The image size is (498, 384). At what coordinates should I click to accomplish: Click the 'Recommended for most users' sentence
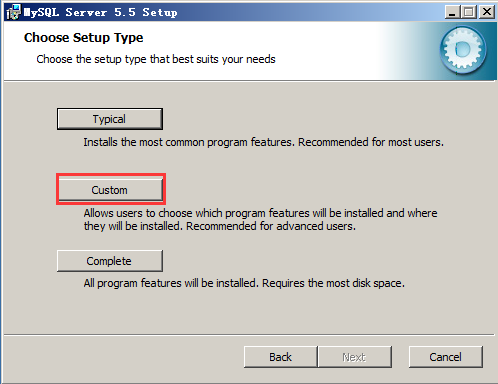pyautogui.click(x=371, y=142)
